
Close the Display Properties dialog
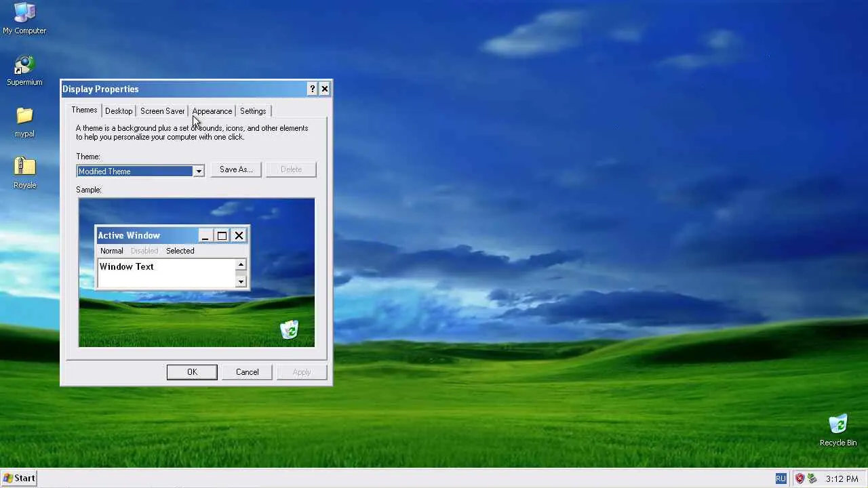(325, 89)
